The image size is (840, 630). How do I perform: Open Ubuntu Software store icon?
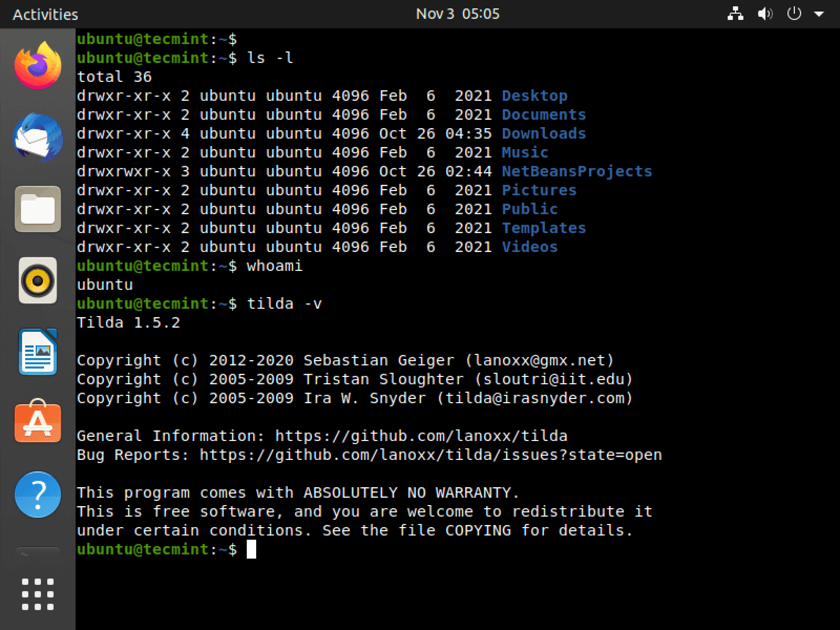click(38, 422)
